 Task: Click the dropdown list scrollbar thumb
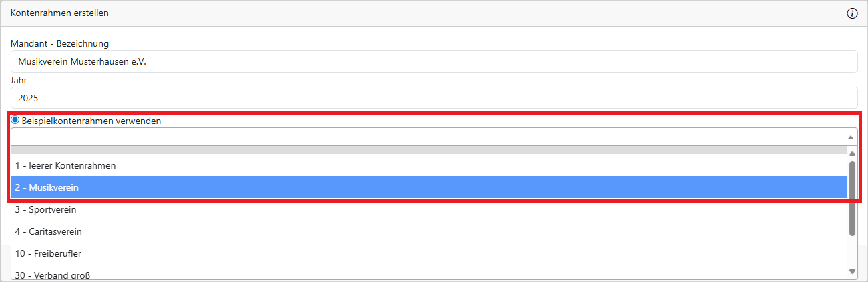[852, 197]
